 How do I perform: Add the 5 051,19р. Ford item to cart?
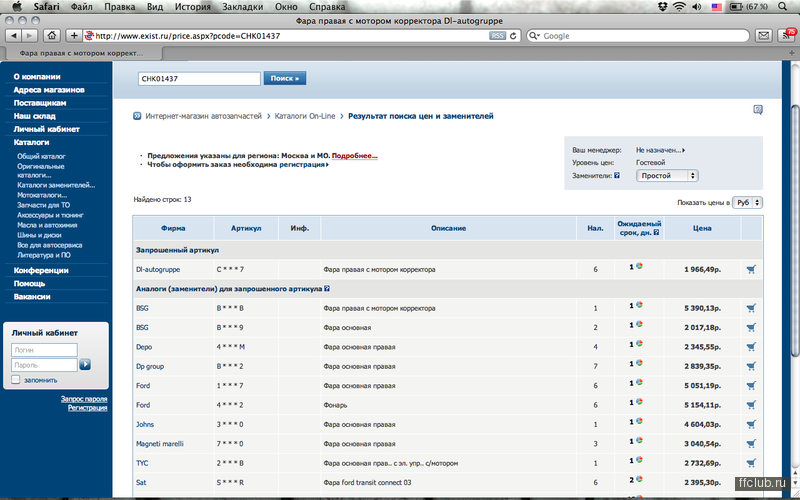[751, 386]
